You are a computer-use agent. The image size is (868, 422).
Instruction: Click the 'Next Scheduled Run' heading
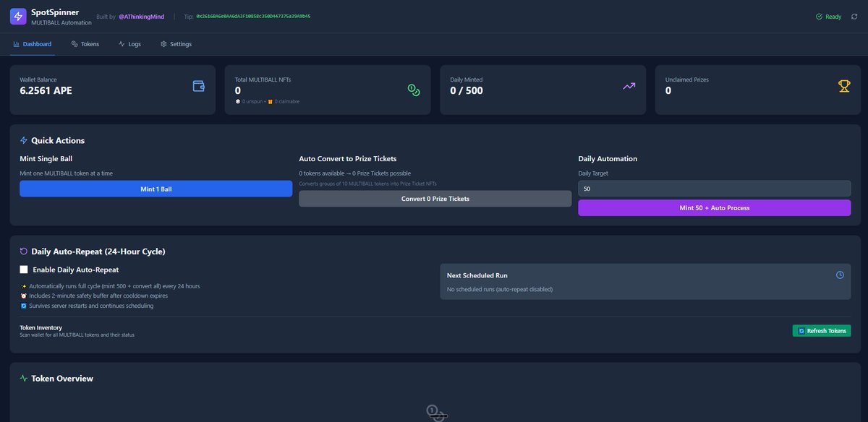coord(477,275)
